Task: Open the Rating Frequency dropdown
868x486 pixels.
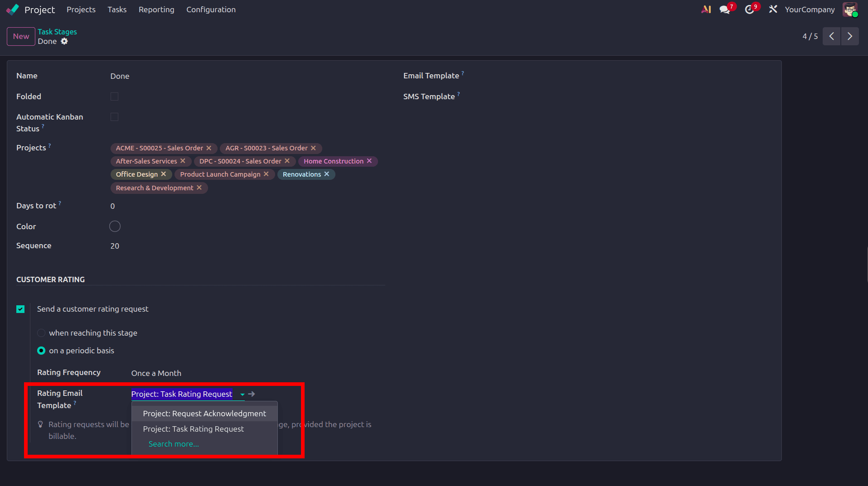Action: pos(156,373)
